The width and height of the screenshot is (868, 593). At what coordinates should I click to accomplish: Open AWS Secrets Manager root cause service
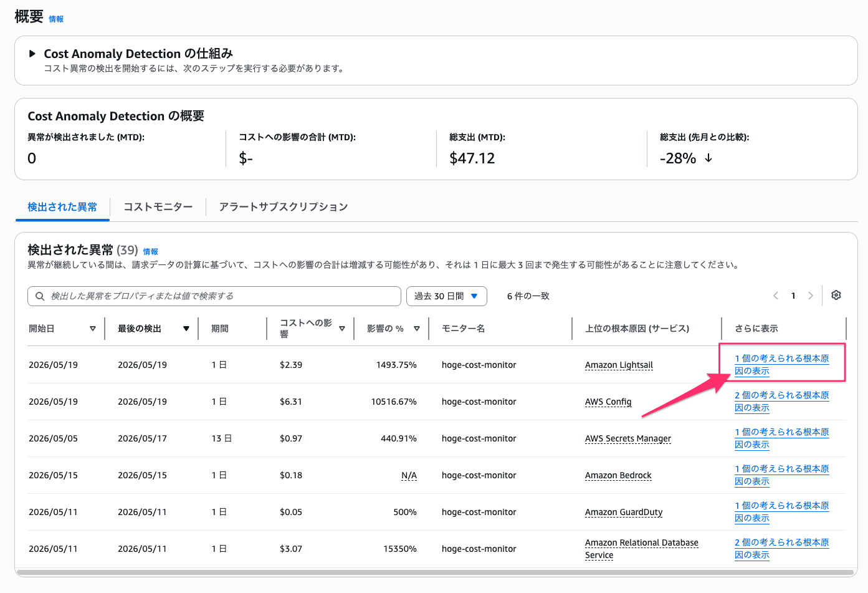pos(628,438)
